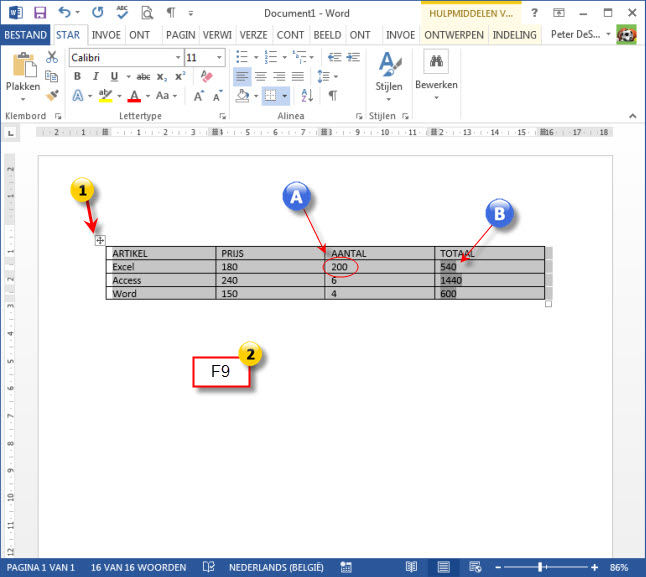Click the tab selector at ruler corner
Screen dimensions: 646x577
click(11, 133)
